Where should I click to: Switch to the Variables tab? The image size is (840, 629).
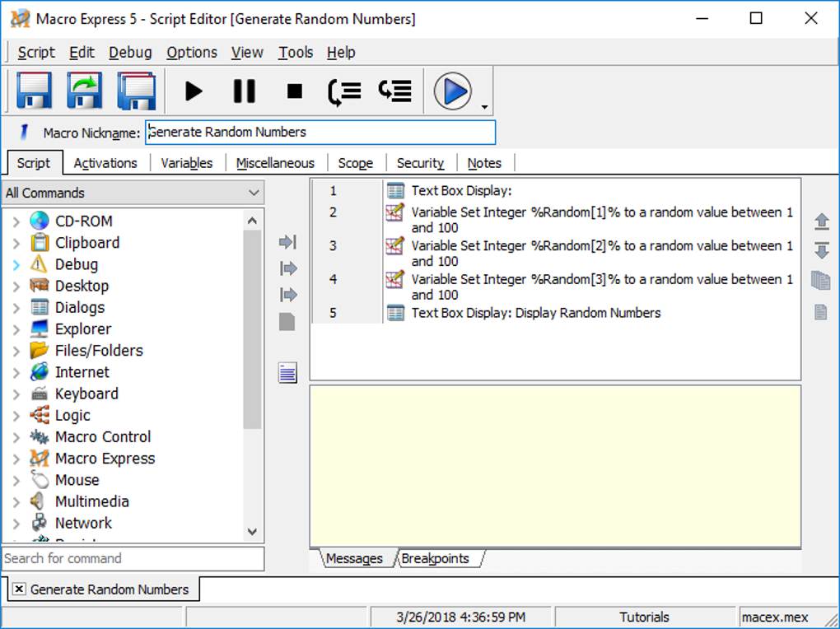(x=187, y=163)
